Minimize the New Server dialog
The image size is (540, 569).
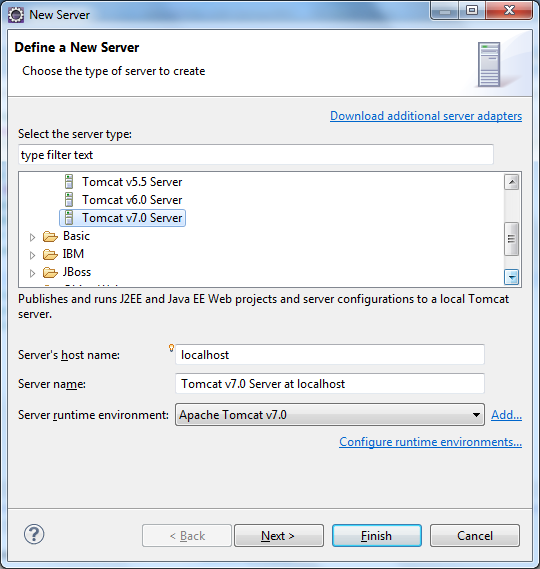point(445,11)
